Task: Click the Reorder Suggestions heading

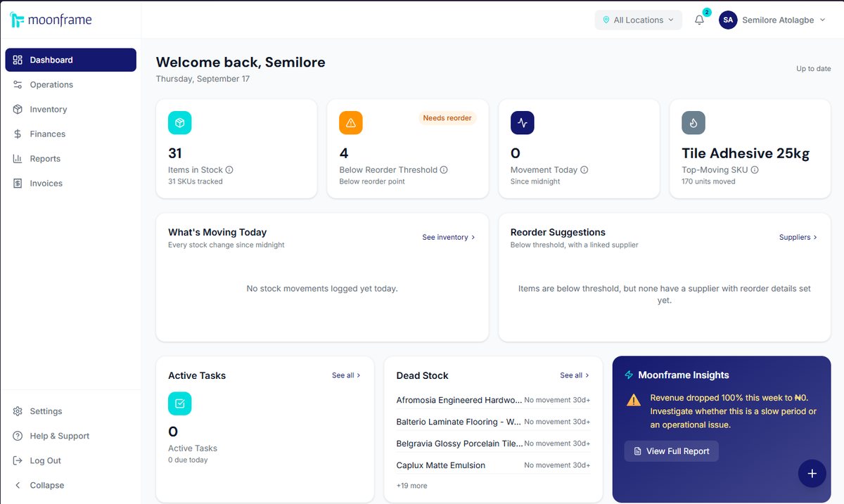Action: [558, 232]
